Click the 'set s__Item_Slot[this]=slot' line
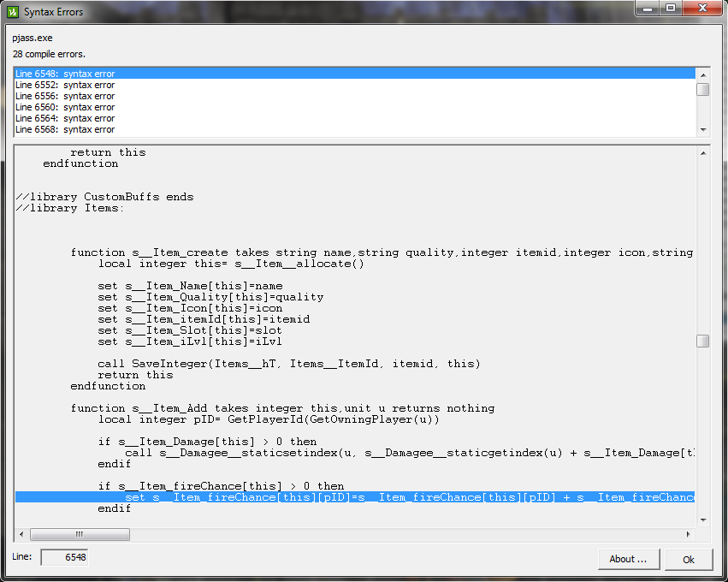Screen dimensions: 728x582 tap(189, 330)
